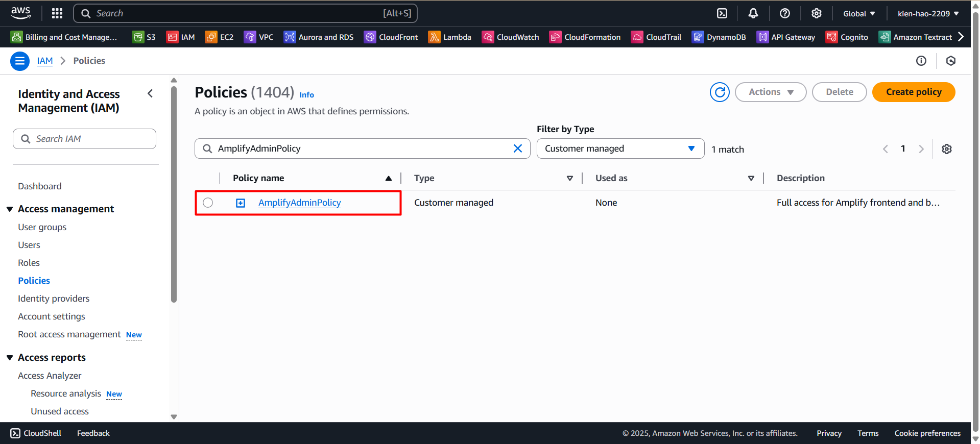Refresh the policies list
This screenshot has width=980, height=444.
720,92
